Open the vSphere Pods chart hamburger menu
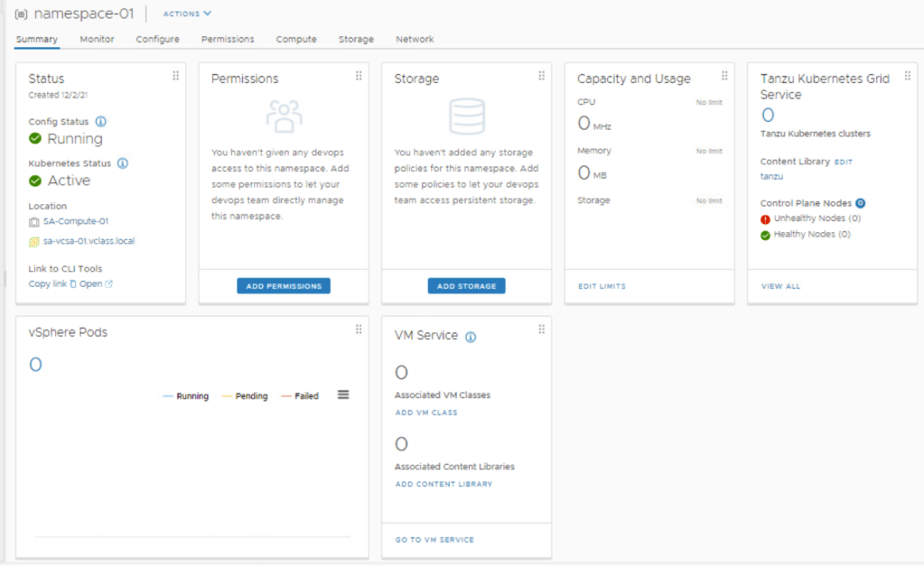Viewport: 924px width, 566px height. (343, 395)
